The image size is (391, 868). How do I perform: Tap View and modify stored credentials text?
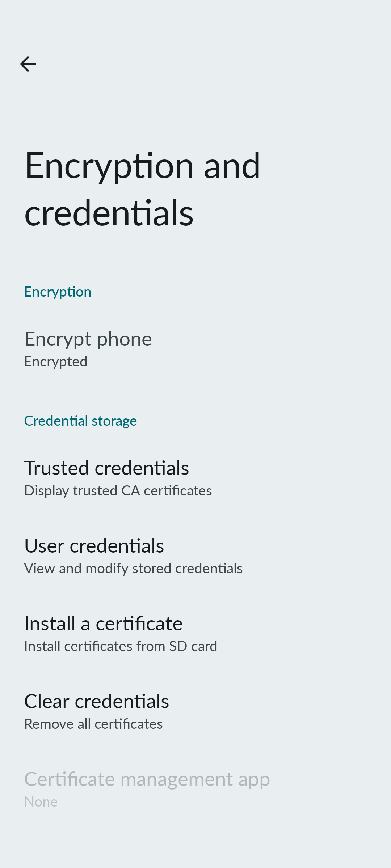click(x=133, y=569)
